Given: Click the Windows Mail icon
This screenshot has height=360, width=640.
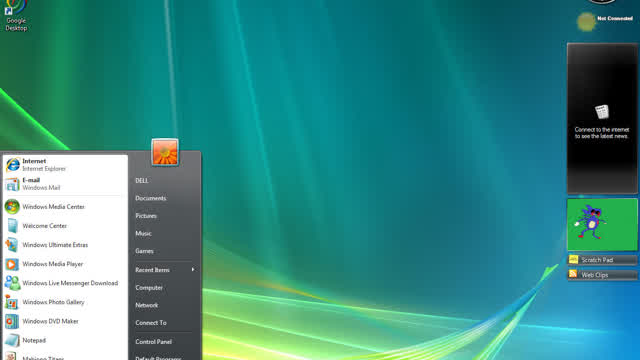Looking at the screenshot, I should click(x=12, y=184).
